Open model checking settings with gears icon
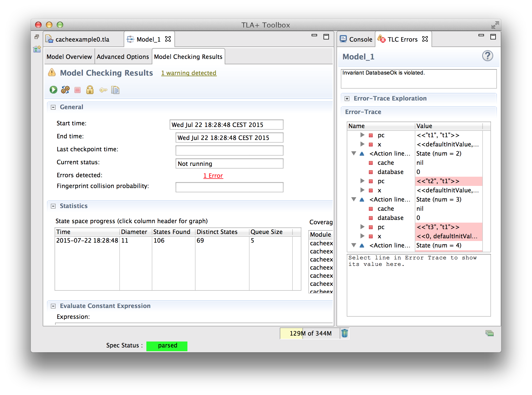 65,90
